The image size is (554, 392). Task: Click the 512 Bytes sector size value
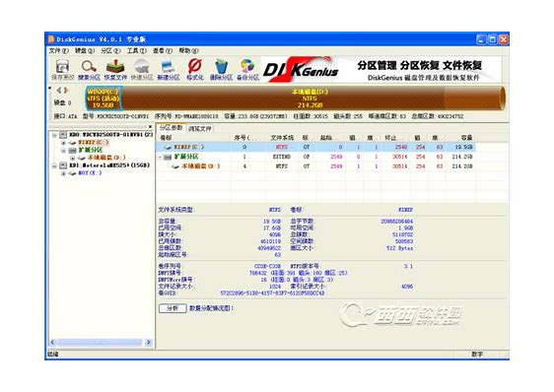[399, 248]
